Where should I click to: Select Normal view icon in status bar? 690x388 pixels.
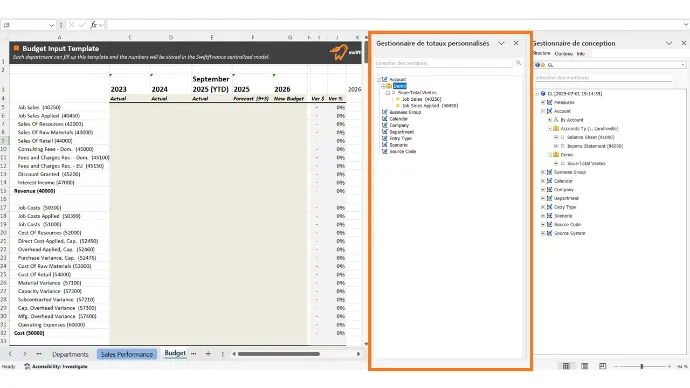pos(566,366)
